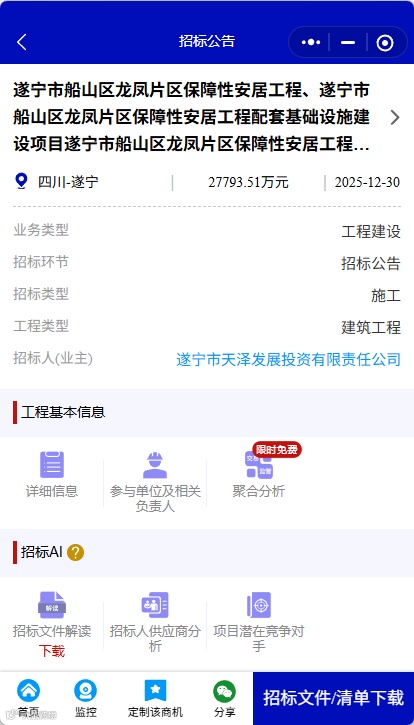The image size is (414, 725).
Task: Open the 监控 tab
Action: pos(86,698)
